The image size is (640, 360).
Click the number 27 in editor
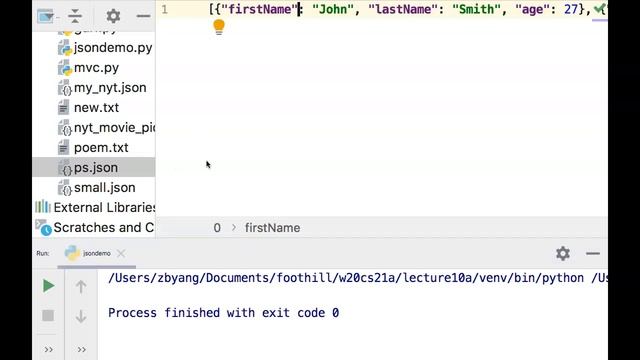click(571, 9)
